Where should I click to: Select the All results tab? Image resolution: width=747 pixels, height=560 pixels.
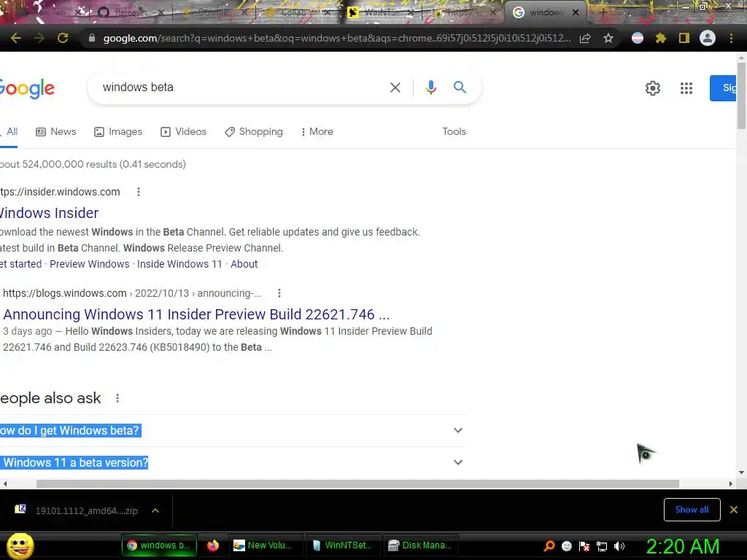point(9,131)
